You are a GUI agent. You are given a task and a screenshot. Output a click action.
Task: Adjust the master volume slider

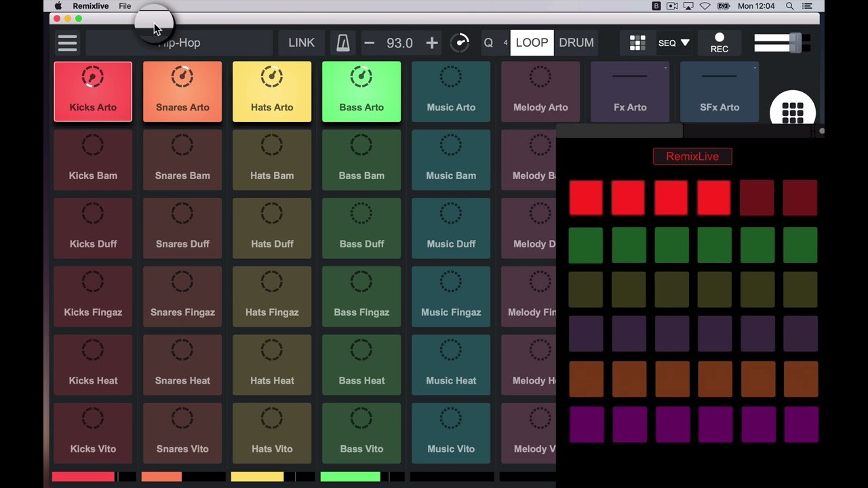(782, 43)
